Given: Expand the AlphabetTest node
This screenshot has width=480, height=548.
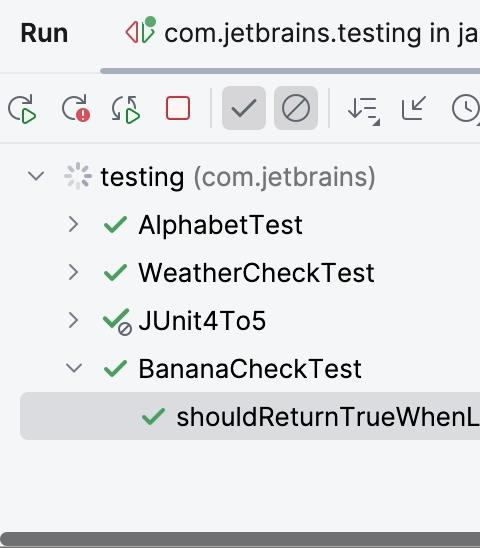Looking at the screenshot, I should [x=73, y=224].
